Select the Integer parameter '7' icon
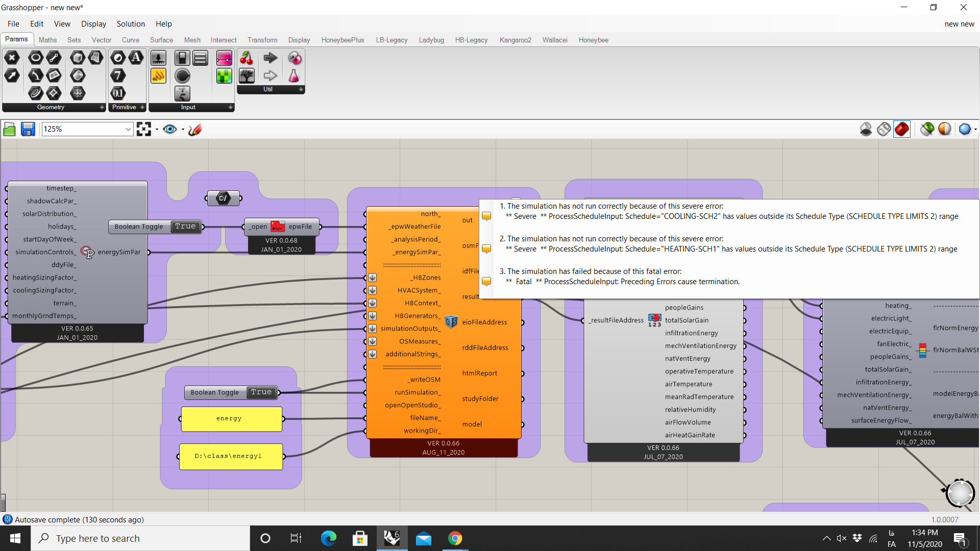Screen dimensions: 980x551 coord(118,76)
